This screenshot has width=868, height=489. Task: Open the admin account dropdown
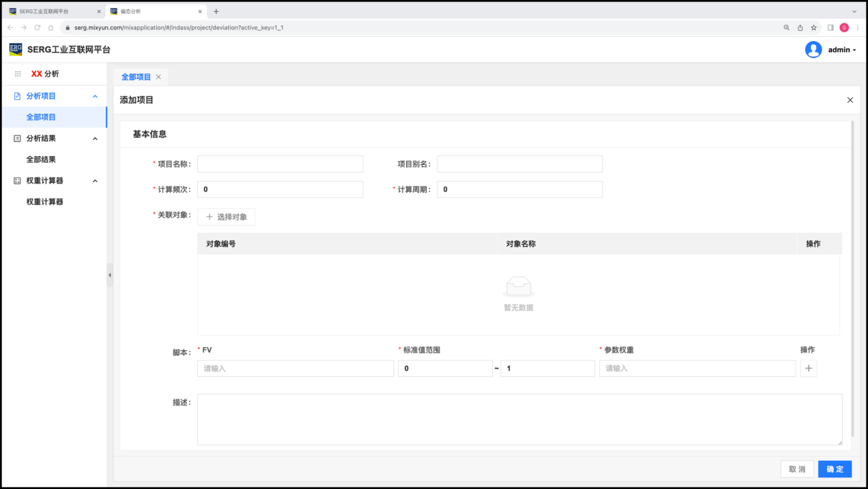pos(842,50)
